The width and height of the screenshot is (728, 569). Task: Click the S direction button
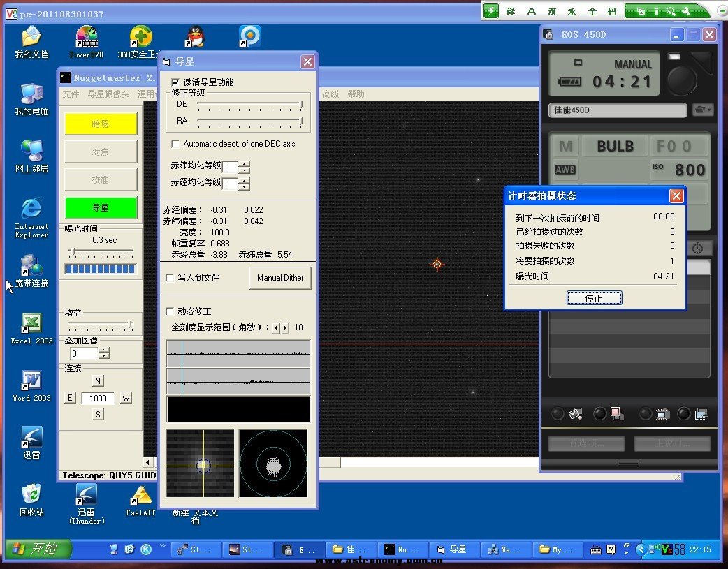click(98, 414)
